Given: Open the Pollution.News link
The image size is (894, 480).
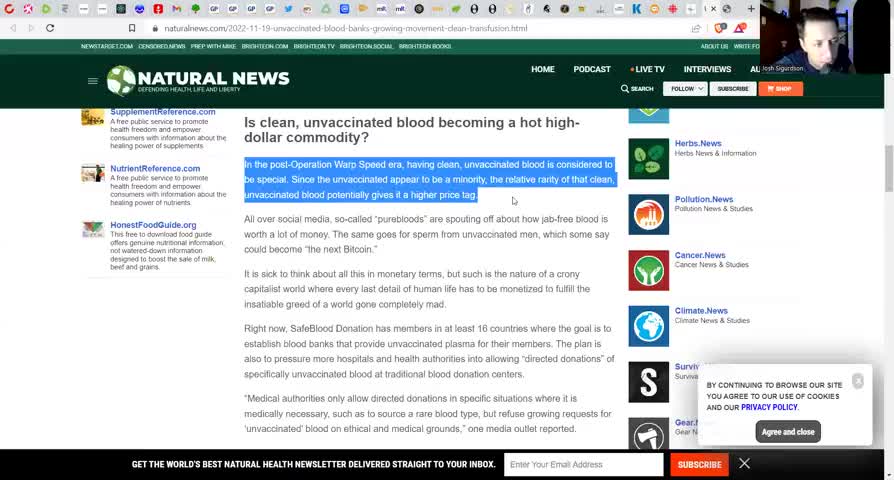Looking at the screenshot, I should pyautogui.click(x=704, y=199).
